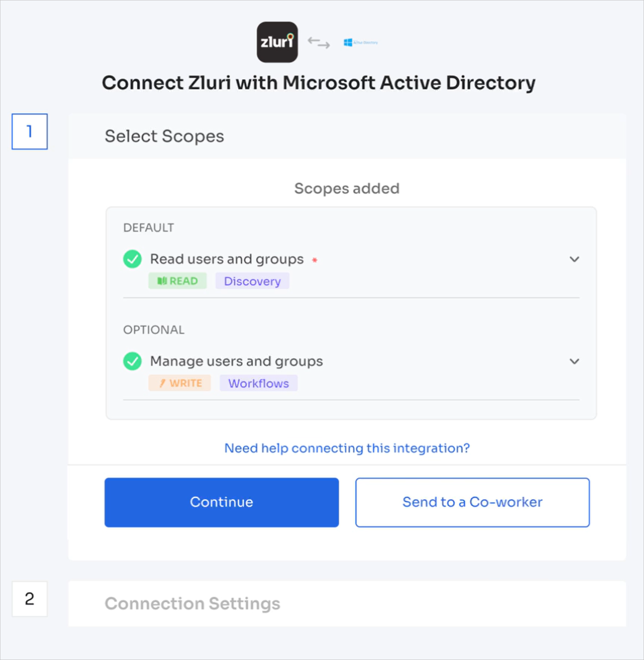Click the Continue button

tap(222, 502)
